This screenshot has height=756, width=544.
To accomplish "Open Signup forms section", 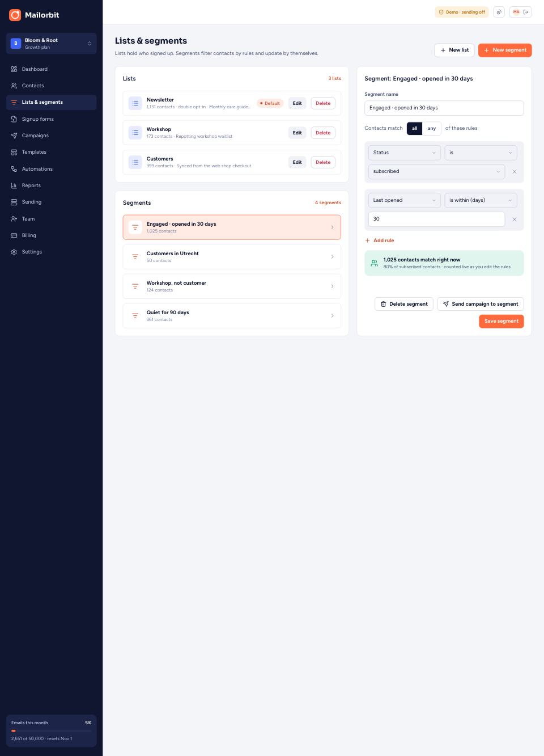I will 51,119.
